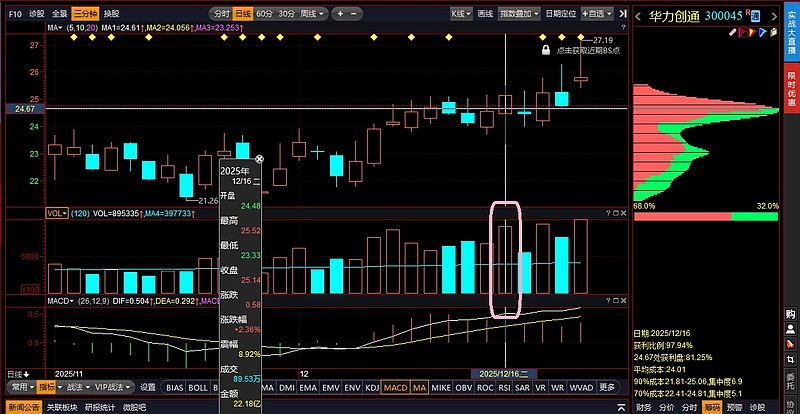Screen dimensions: 800x414
Task: Open the VOL indicator dropdown
Action: [x=57, y=213]
